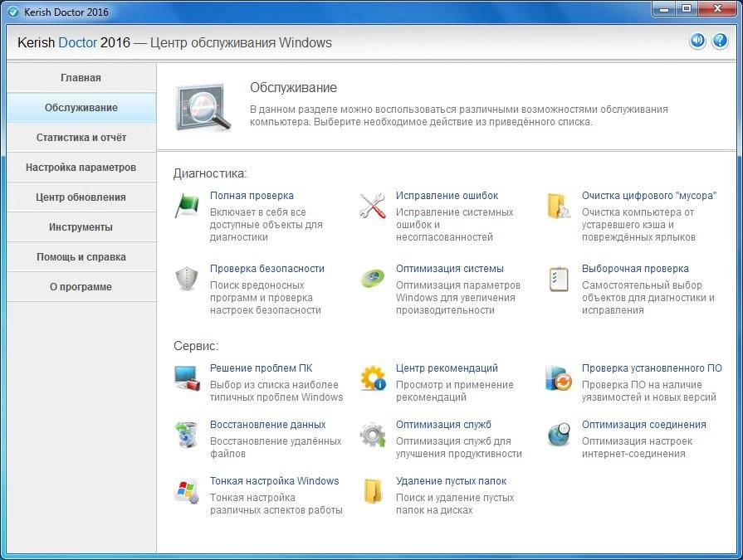Click description 'Оптимизация настроек интернет-соединения'
The width and height of the screenshot is (743, 560).
[638, 447]
